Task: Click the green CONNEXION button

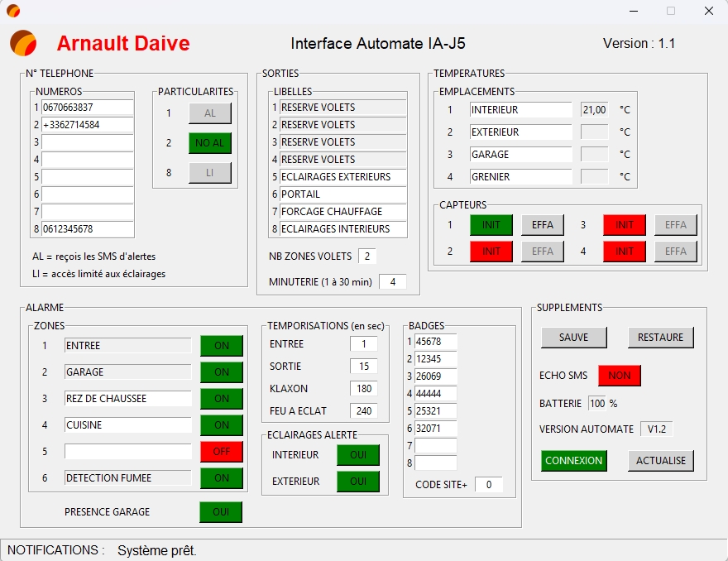Action: (x=574, y=461)
